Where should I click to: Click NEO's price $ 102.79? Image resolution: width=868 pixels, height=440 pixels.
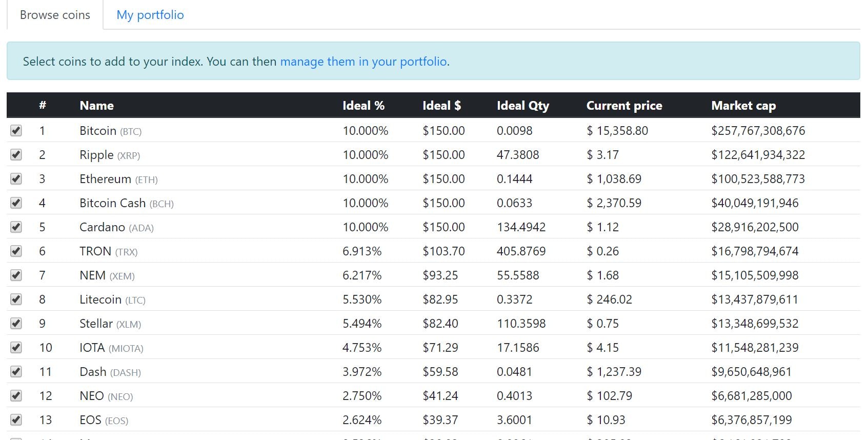pyautogui.click(x=609, y=396)
